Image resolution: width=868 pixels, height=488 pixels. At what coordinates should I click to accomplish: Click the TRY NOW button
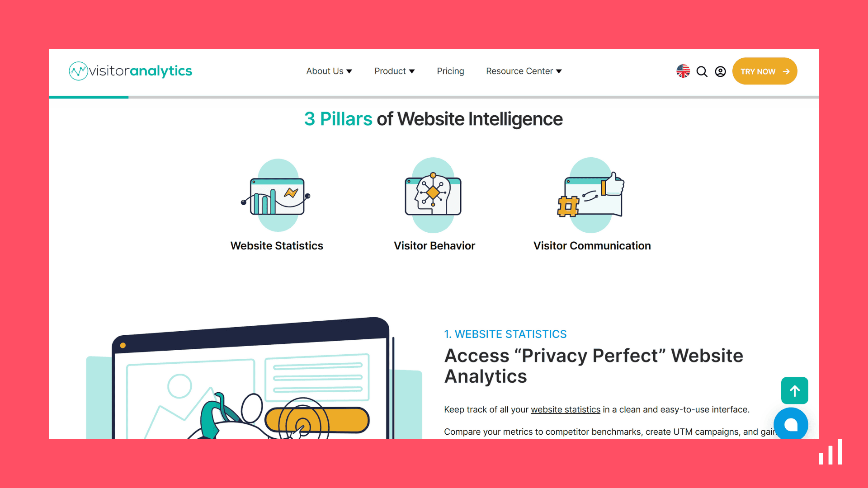764,71
